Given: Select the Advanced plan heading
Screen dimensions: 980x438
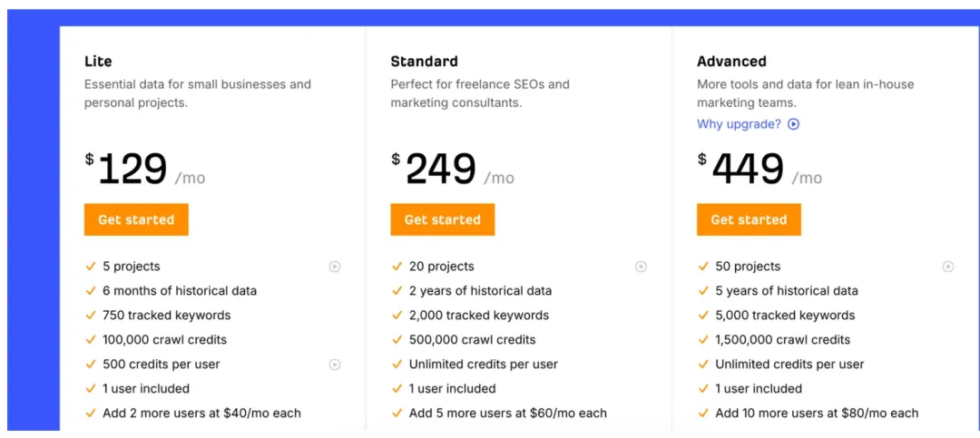Looking at the screenshot, I should coord(731,62).
